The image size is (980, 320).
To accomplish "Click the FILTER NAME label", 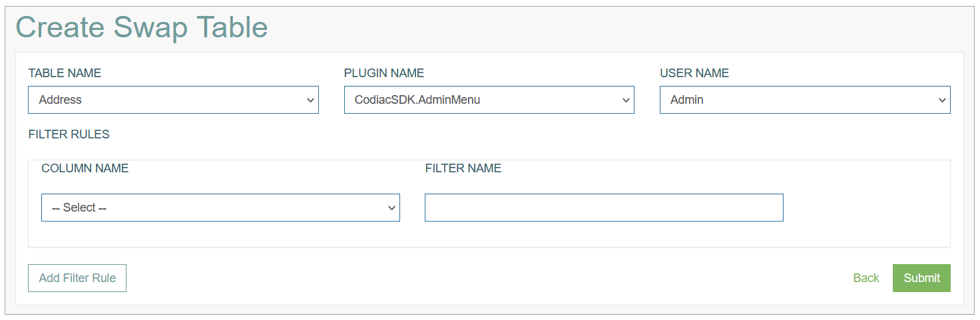I will 463,168.
